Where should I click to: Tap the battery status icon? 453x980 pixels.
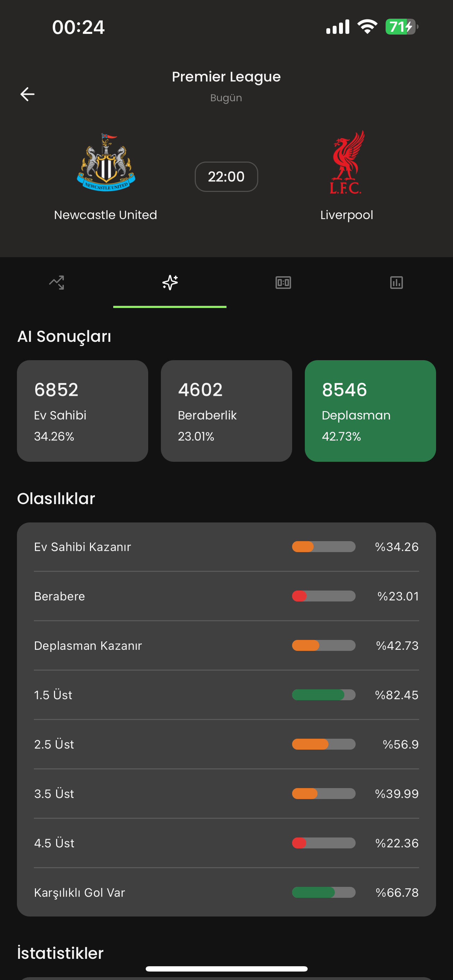coord(401,27)
